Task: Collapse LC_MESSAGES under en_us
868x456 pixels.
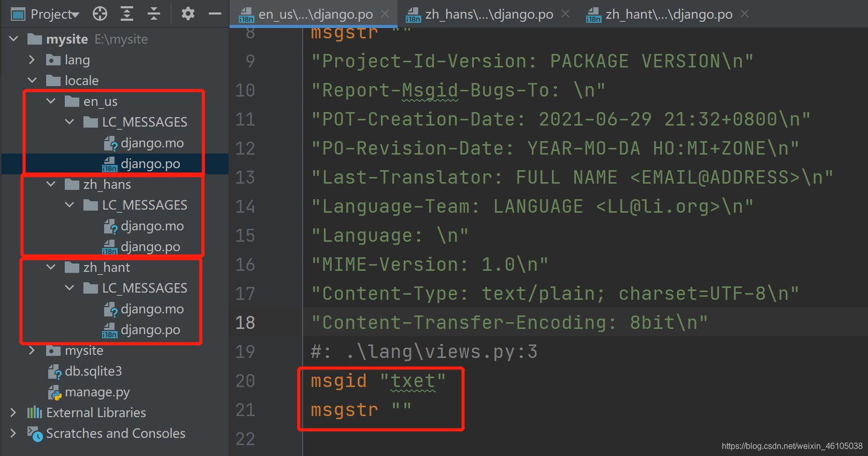Action: point(69,122)
